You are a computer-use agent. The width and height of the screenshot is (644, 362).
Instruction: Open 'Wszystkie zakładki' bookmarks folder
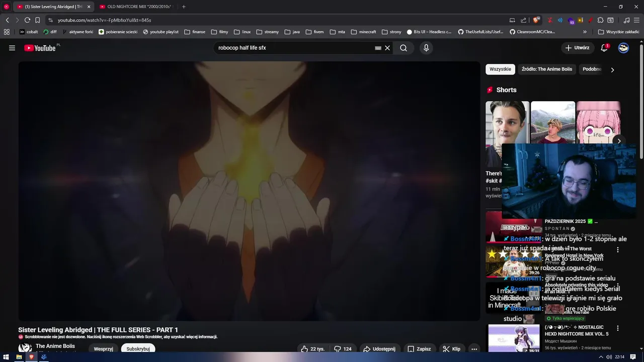click(x=618, y=32)
